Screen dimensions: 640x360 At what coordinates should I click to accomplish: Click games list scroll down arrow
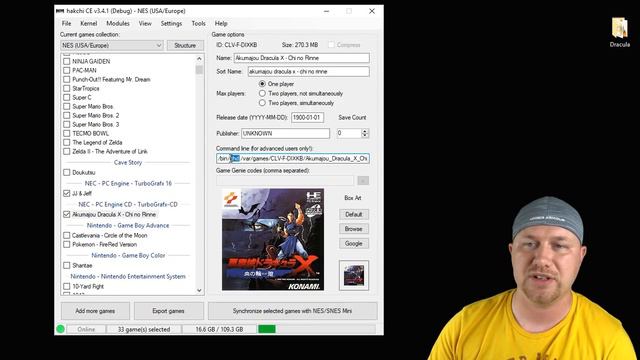pos(199,290)
